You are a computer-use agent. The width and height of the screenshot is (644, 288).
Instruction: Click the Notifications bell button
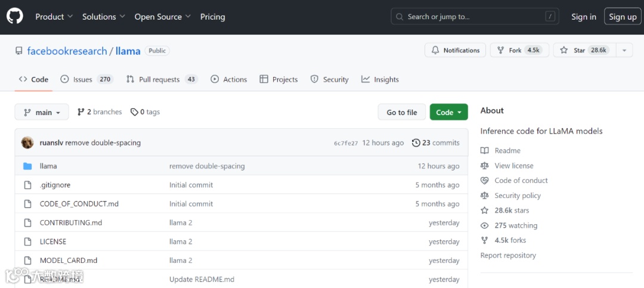coord(455,50)
